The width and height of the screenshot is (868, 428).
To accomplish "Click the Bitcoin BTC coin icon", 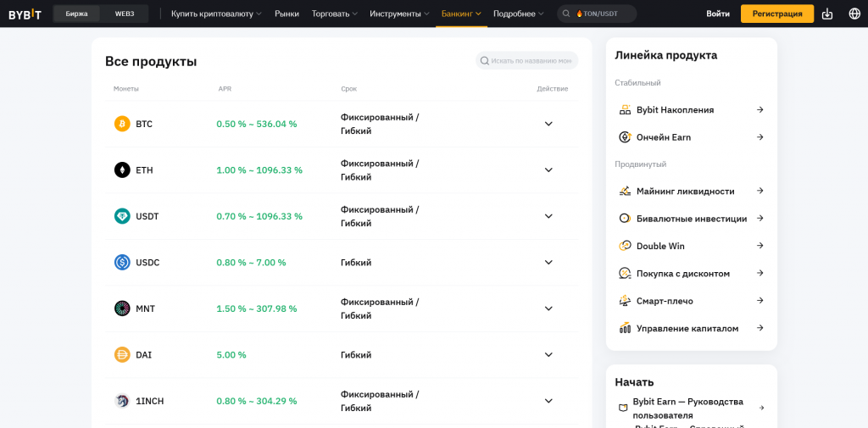I will click(x=122, y=124).
